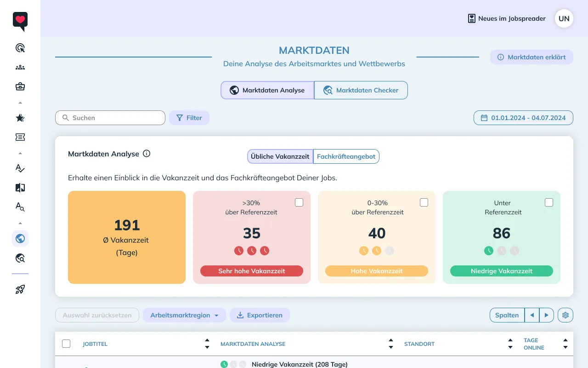Tick the Unter Referenzzeit card checkbox
588x368 pixels.
pyautogui.click(x=549, y=202)
